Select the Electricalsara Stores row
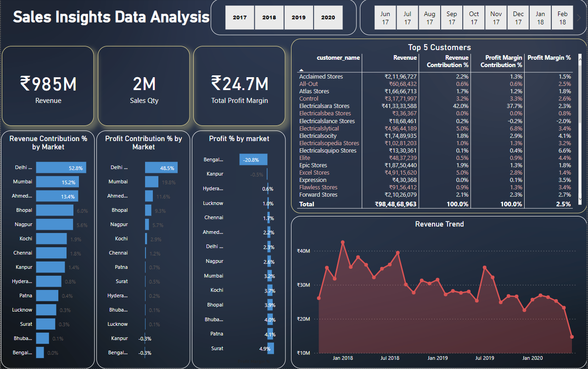The image size is (588, 369). click(324, 106)
